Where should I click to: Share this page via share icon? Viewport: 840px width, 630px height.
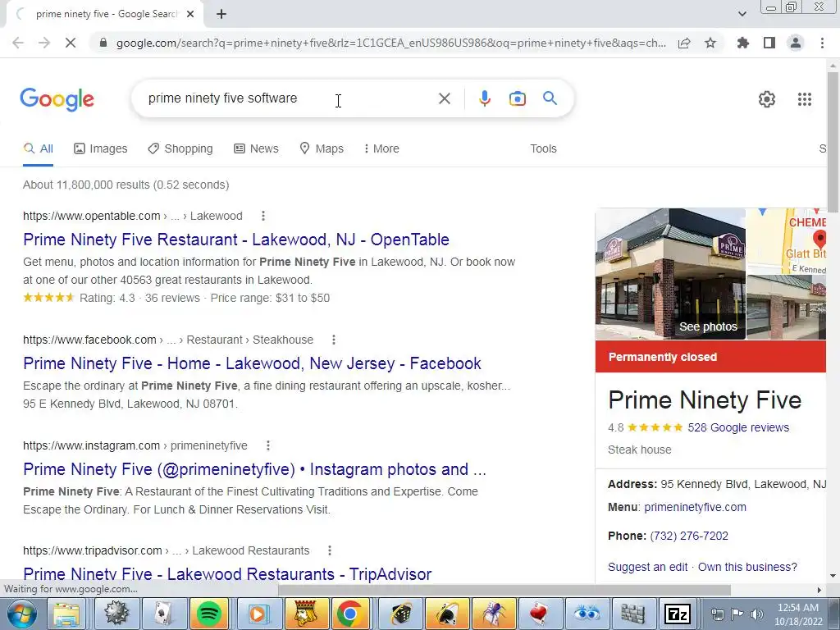(684, 43)
